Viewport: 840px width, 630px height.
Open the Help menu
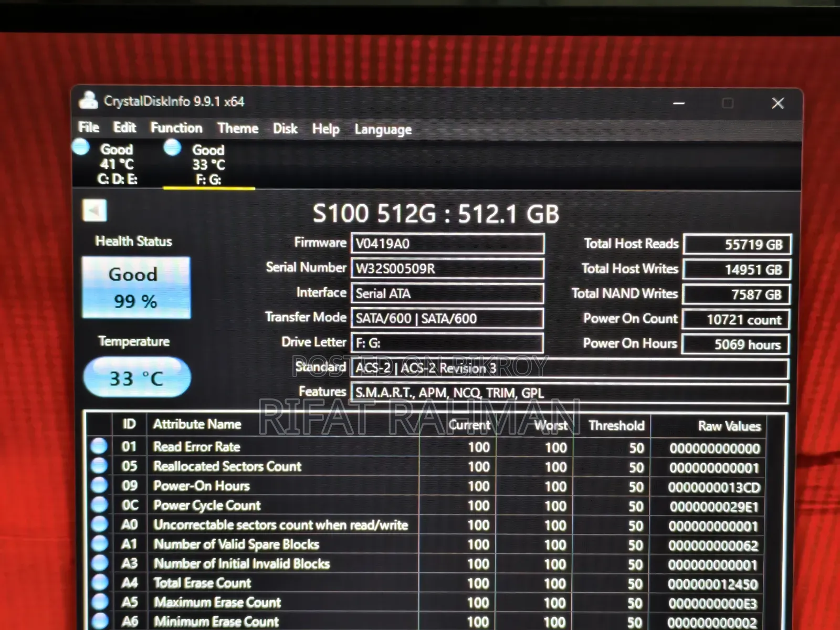coord(325,129)
